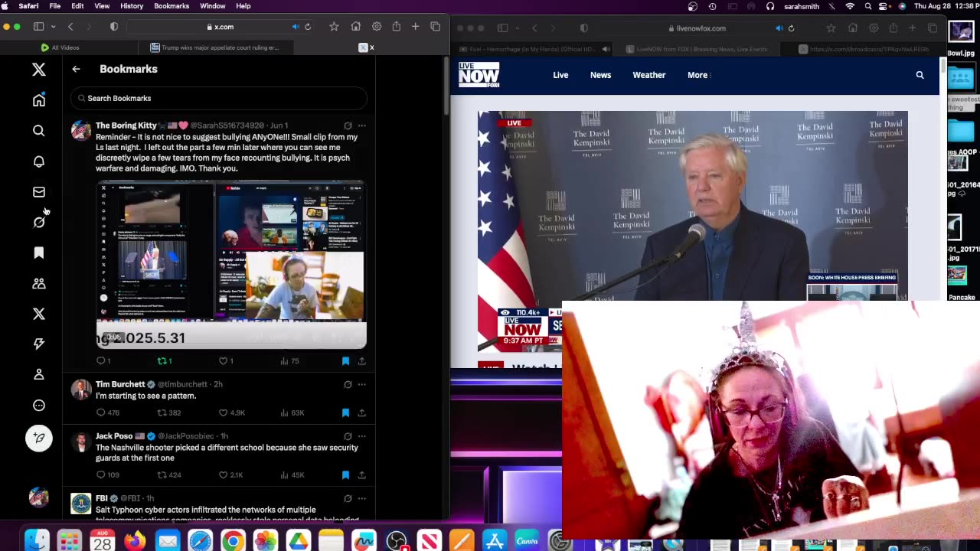Open new tab in x.com Safari window
980x551 pixels.
(x=415, y=27)
